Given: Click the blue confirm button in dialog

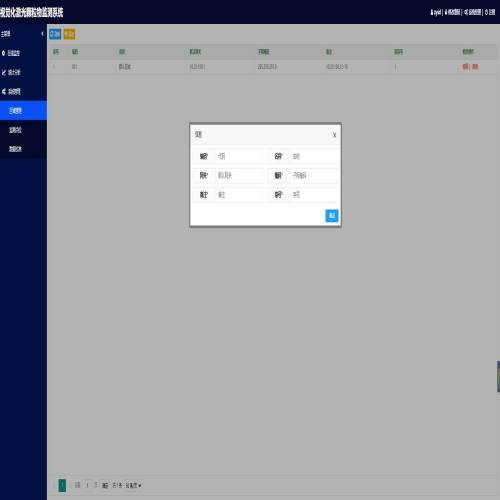Looking at the screenshot, I should pyautogui.click(x=332, y=216).
